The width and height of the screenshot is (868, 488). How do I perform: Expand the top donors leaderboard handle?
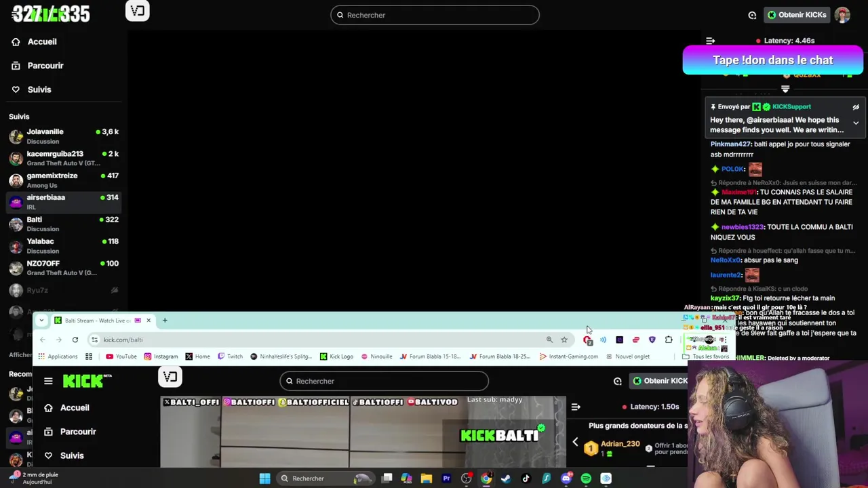click(785, 89)
